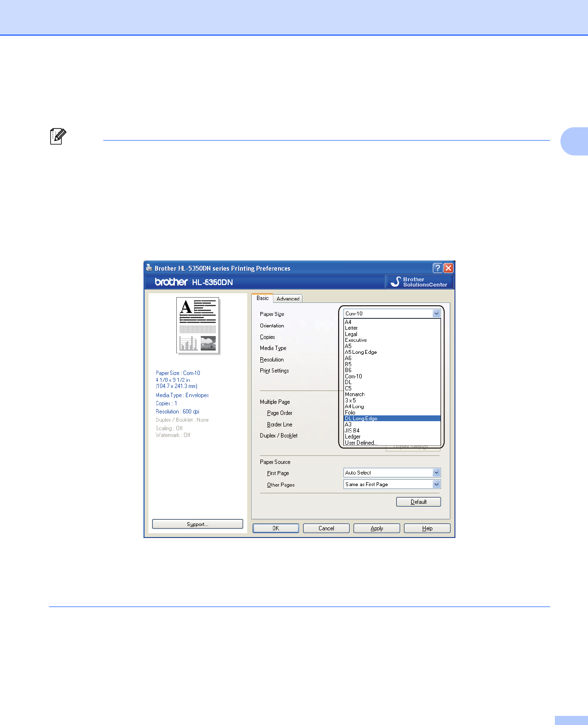Screen dimensions: 588x725
Task: Select highlighted DL Long Edge paper size
Action: click(x=392, y=418)
